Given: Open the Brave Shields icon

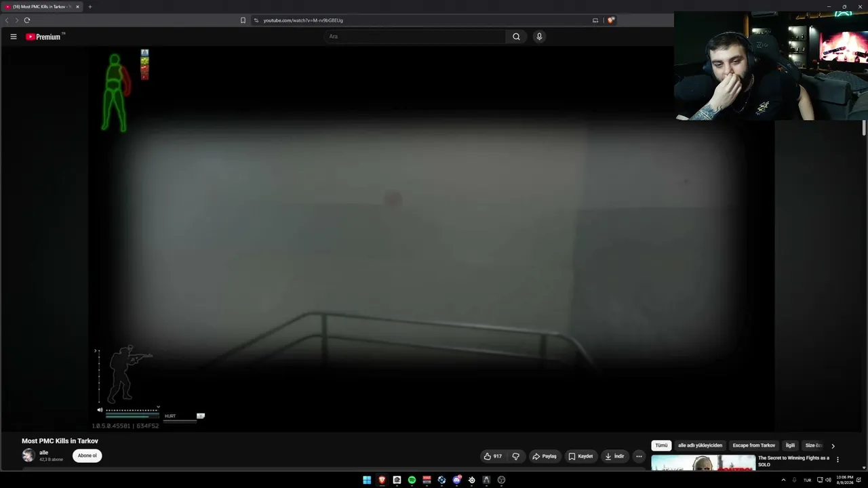Looking at the screenshot, I should [611, 20].
